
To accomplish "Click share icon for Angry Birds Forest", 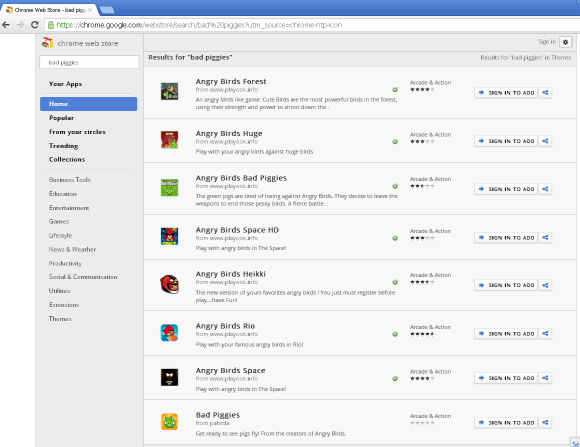I will pyautogui.click(x=545, y=93).
